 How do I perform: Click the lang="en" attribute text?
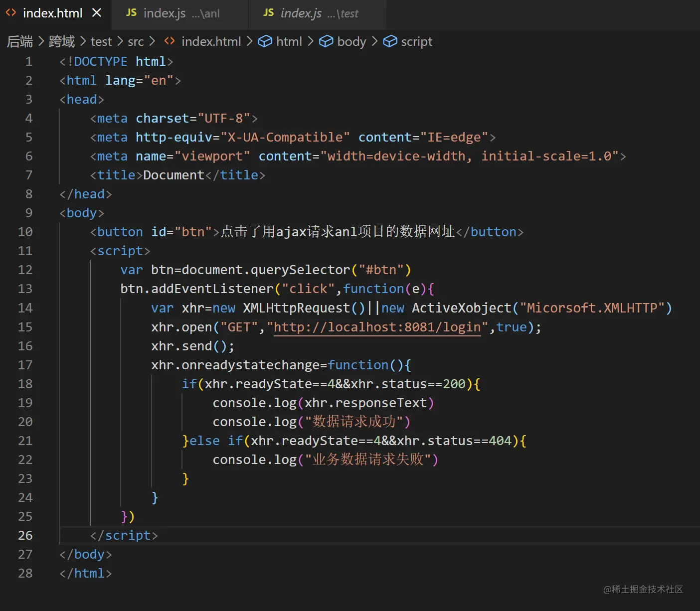click(139, 80)
